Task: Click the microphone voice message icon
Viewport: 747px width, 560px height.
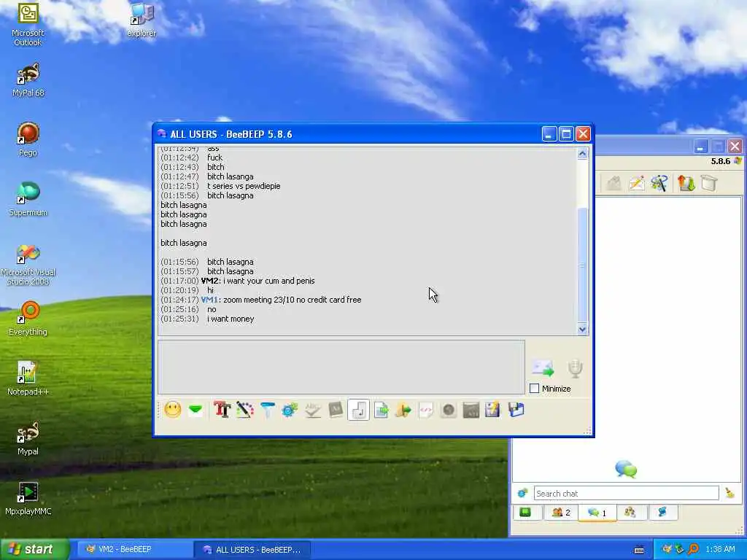Action: pyautogui.click(x=575, y=368)
